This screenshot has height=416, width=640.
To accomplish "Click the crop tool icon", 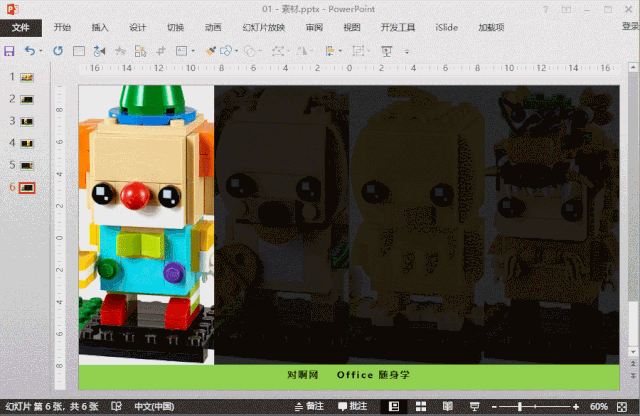I will tap(161, 51).
